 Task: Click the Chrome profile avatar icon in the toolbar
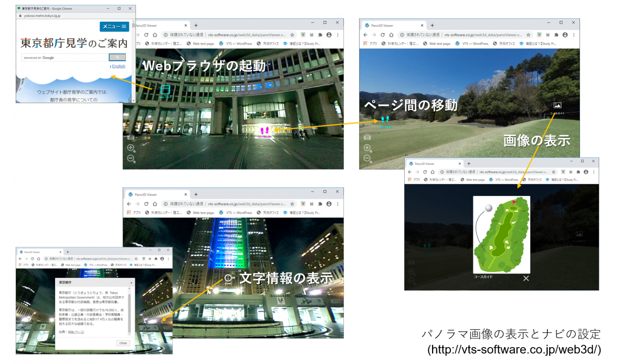(x=328, y=35)
